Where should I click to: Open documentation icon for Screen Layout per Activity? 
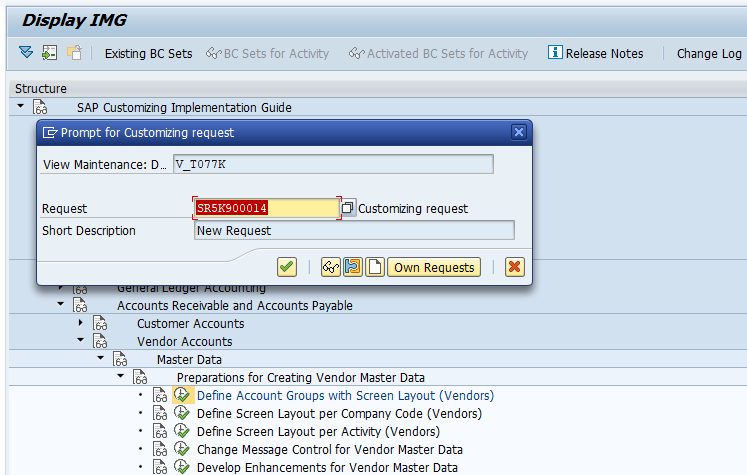coord(160,432)
